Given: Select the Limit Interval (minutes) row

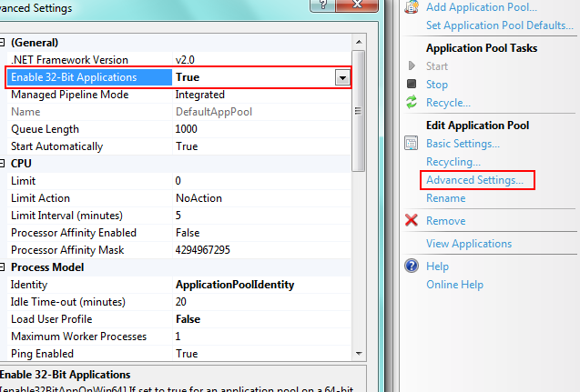Looking at the screenshot, I should [x=179, y=216].
